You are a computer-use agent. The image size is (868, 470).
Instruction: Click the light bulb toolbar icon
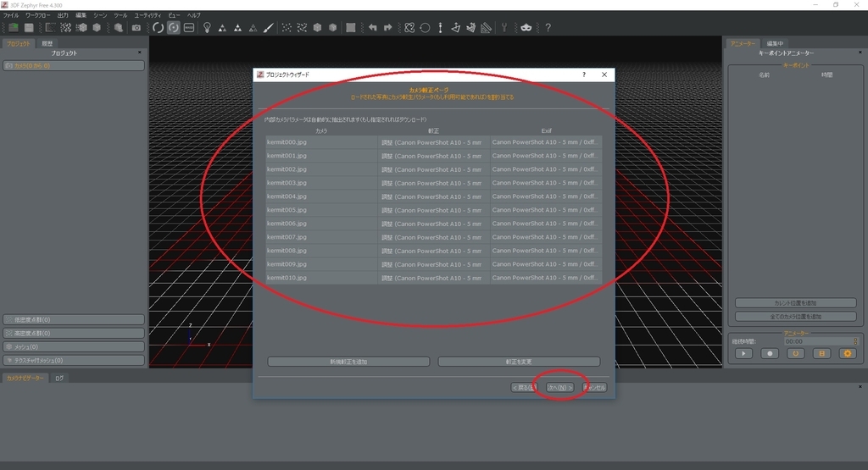[x=207, y=28]
